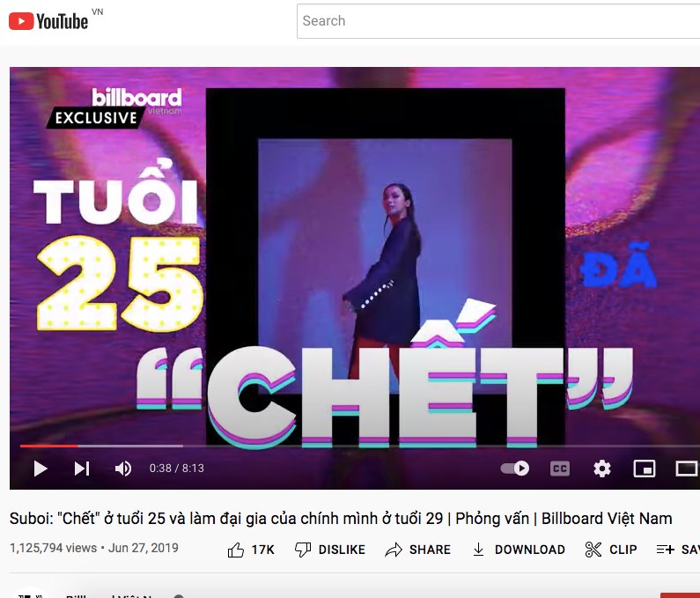Click the DOWNLOAD button
The width and height of the screenshot is (700, 598).
click(519, 550)
